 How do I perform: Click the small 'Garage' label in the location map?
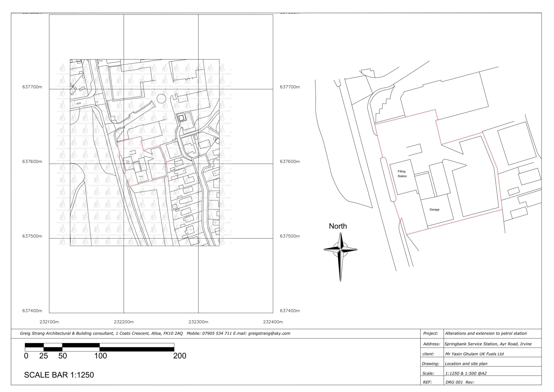(x=141, y=176)
